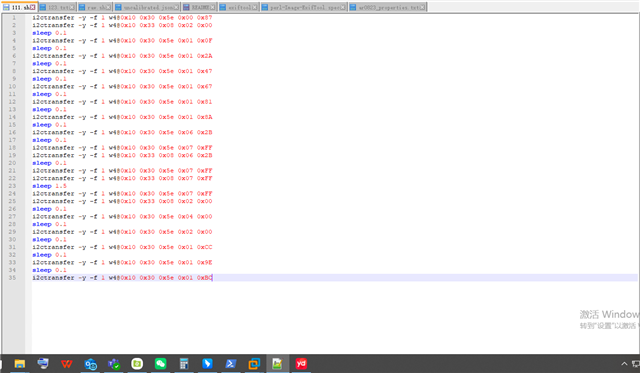Close the raw.sh tab
The image size is (640, 373).
108,7
